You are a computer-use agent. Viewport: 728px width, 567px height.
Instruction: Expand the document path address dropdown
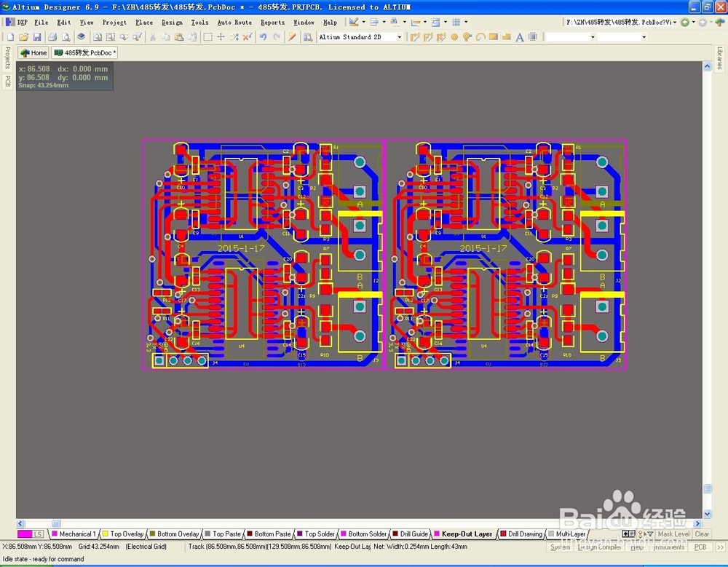(x=675, y=22)
